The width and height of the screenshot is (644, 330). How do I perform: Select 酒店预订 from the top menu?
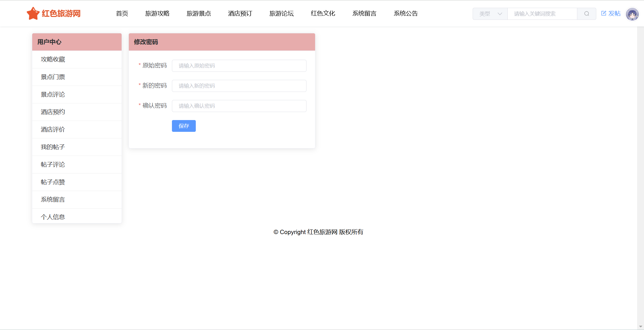point(240,13)
